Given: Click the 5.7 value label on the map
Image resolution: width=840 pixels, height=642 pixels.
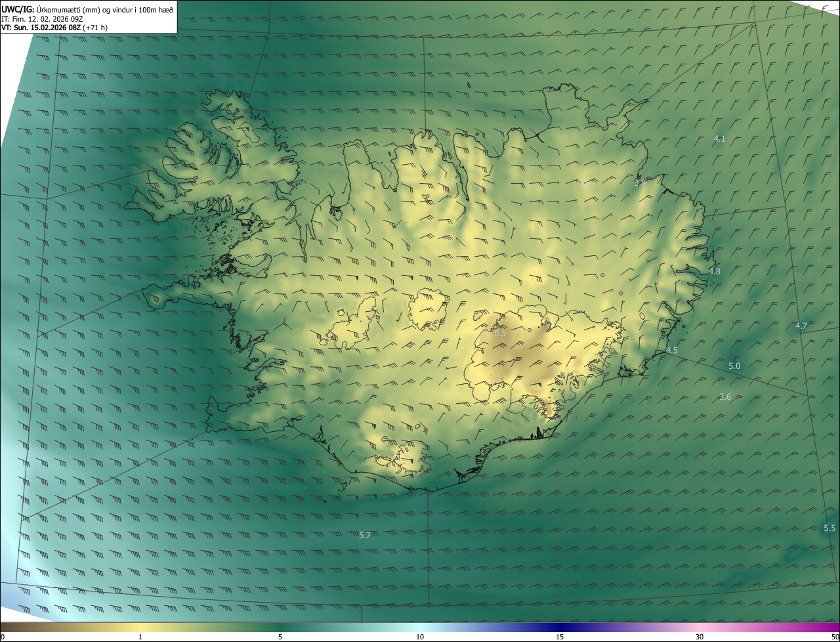Looking at the screenshot, I should pos(365,535).
